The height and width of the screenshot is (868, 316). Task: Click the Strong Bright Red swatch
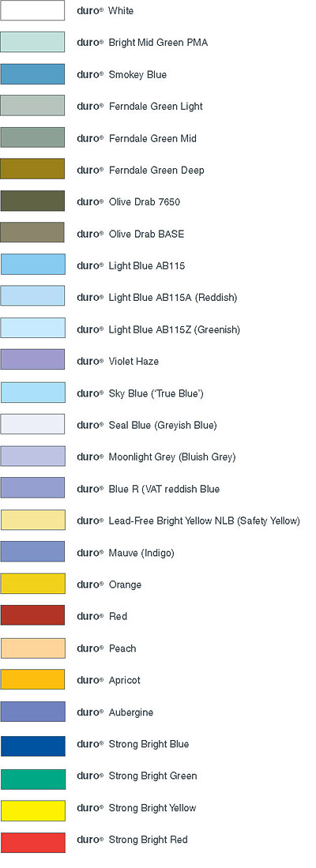(32, 843)
